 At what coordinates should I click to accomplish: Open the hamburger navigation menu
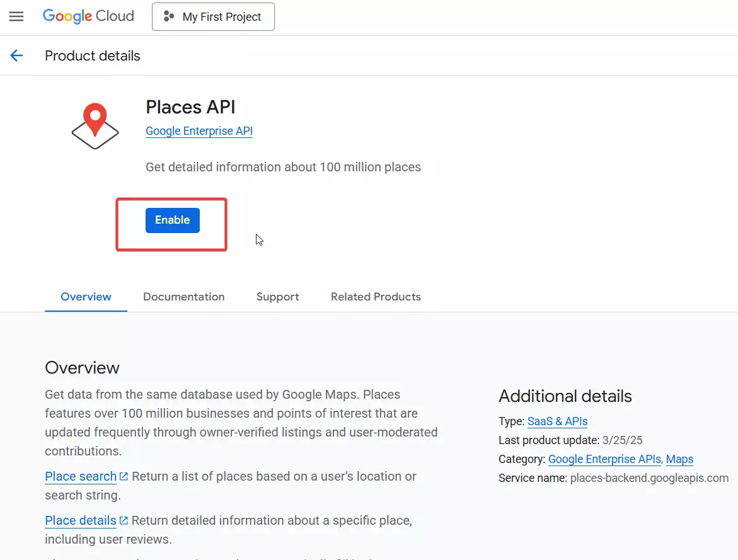click(x=16, y=16)
